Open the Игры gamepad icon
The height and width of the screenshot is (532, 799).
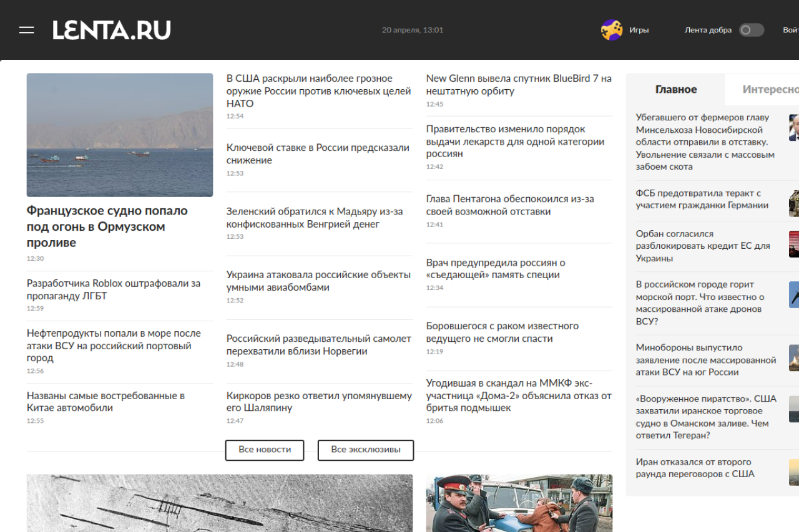(x=611, y=30)
